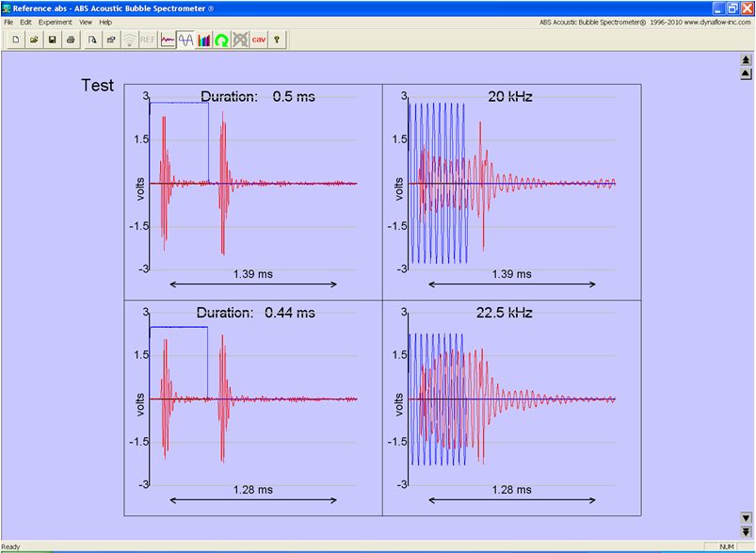The width and height of the screenshot is (756, 553).
Task: Open the View menu
Action: tap(86, 23)
